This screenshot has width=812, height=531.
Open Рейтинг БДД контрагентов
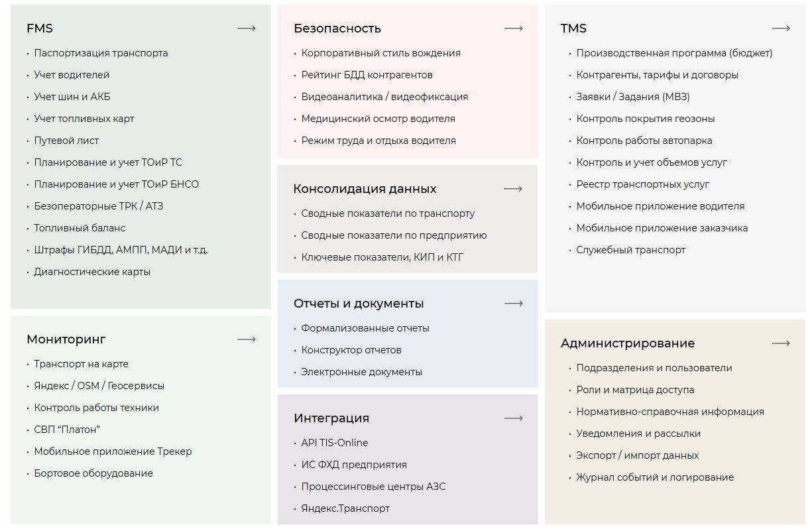367,75
